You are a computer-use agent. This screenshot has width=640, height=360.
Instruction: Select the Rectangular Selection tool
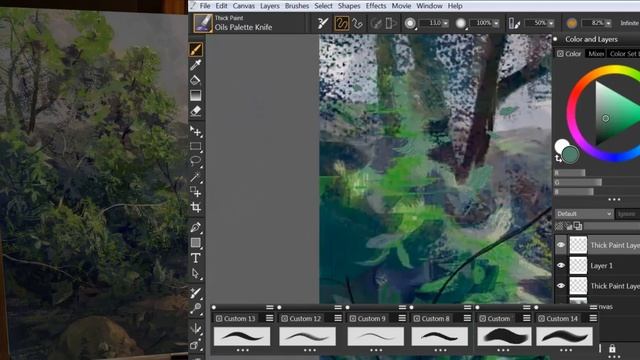coord(196,147)
